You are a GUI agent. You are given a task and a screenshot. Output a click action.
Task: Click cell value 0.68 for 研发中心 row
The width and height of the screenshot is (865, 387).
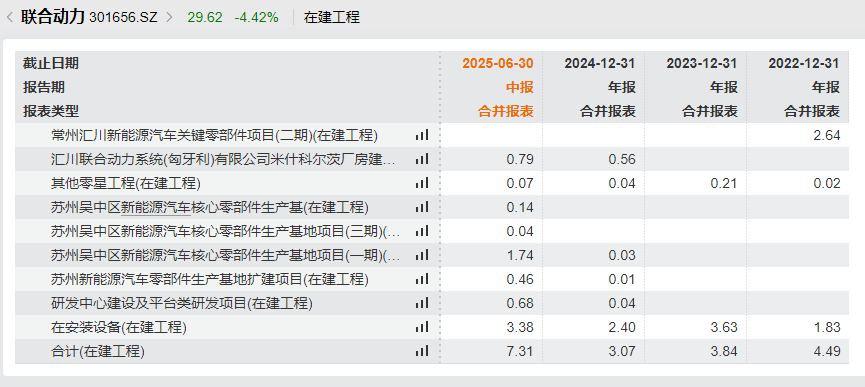pyautogui.click(x=520, y=303)
